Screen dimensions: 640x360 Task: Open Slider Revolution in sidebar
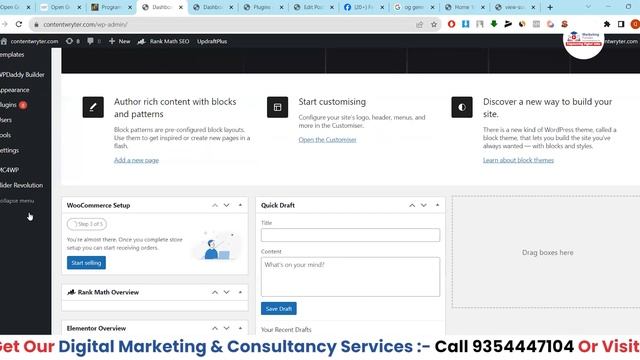[x=21, y=185]
